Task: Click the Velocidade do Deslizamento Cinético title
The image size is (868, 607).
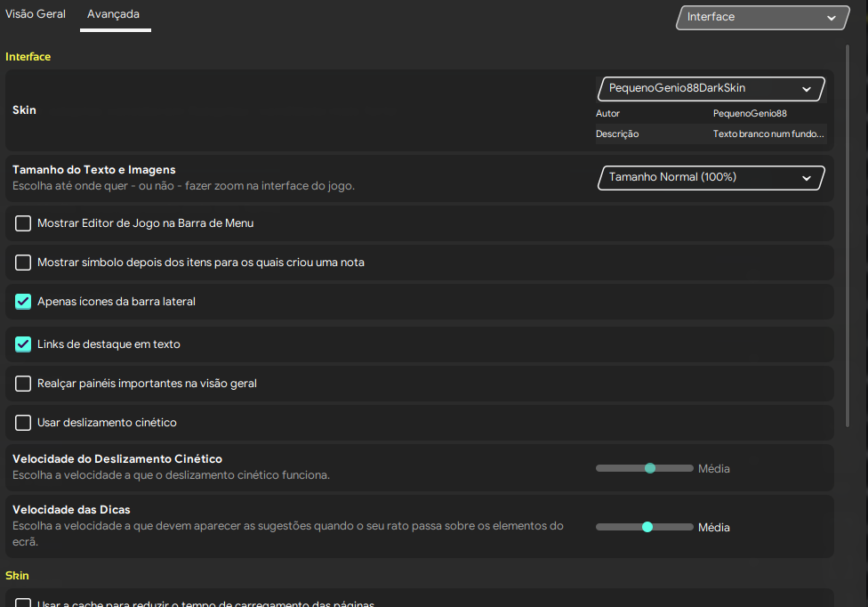Action: point(117,459)
